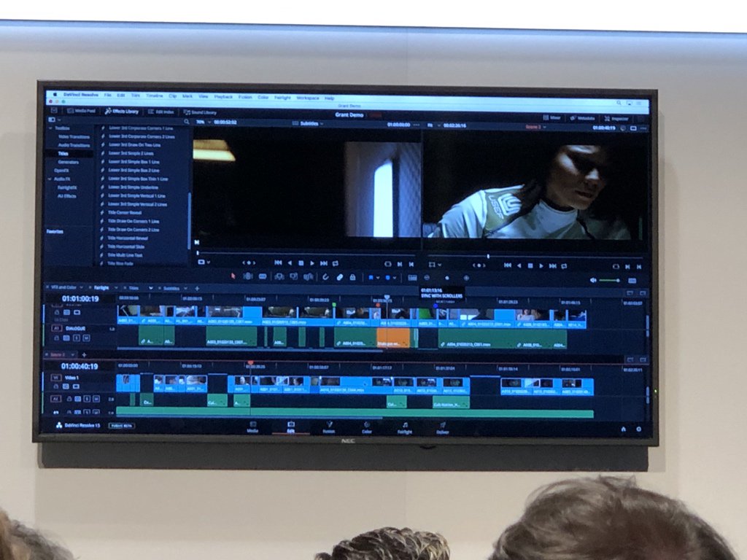The height and width of the screenshot is (560, 747).
Task: Adjust the volume slider near the speaker
Action: coord(609,281)
